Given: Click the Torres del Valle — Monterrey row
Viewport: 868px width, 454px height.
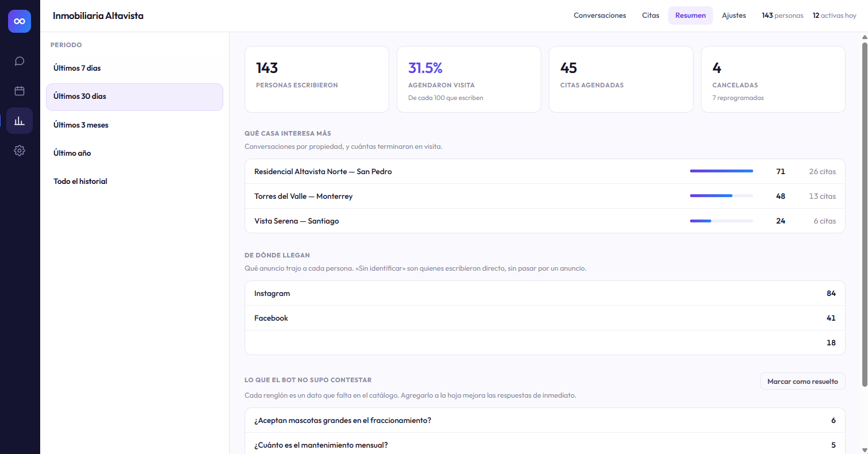Looking at the screenshot, I should [545, 196].
